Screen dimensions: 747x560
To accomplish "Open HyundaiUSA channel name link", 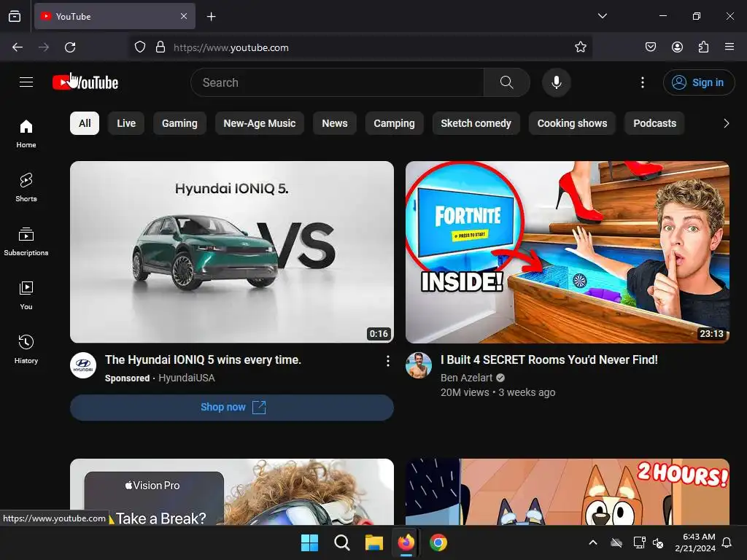I will click(186, 378).
